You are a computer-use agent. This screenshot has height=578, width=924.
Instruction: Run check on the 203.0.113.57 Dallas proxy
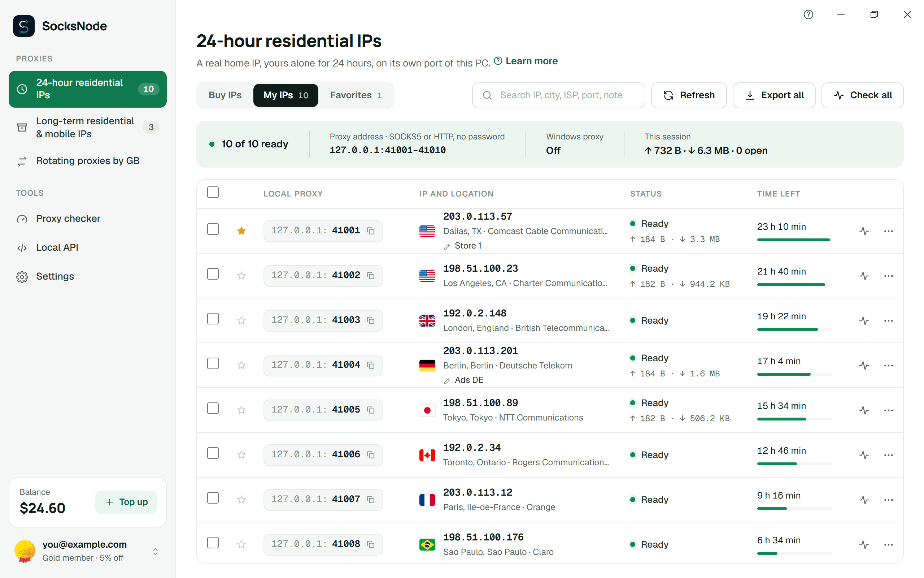click(864, 231)
